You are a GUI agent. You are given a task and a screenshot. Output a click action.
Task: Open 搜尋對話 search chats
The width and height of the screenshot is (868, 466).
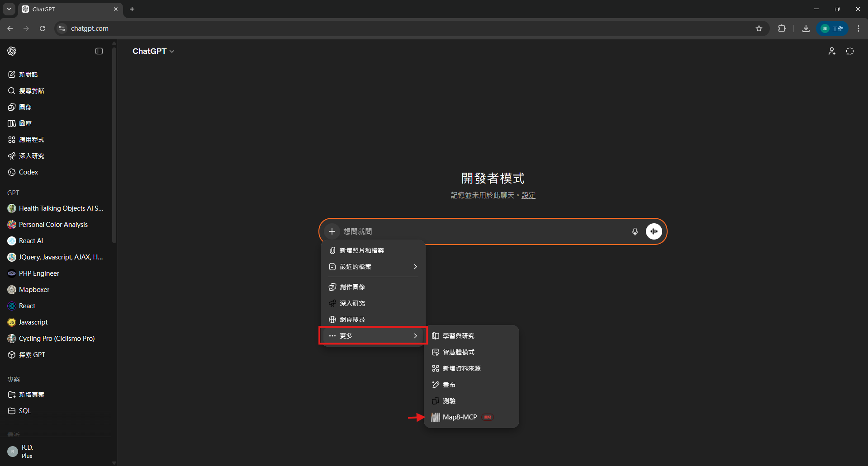point(55,91)
